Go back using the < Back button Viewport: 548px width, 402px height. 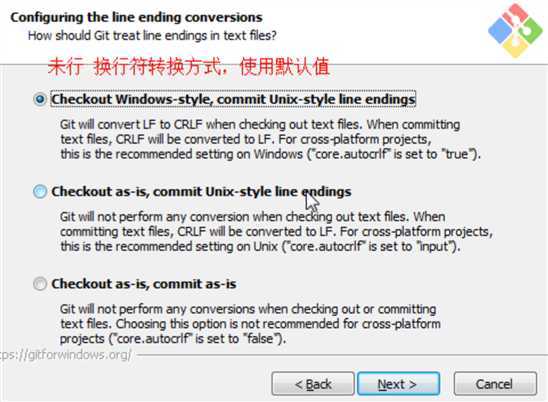pyautogui.click(x=313, y=384)
